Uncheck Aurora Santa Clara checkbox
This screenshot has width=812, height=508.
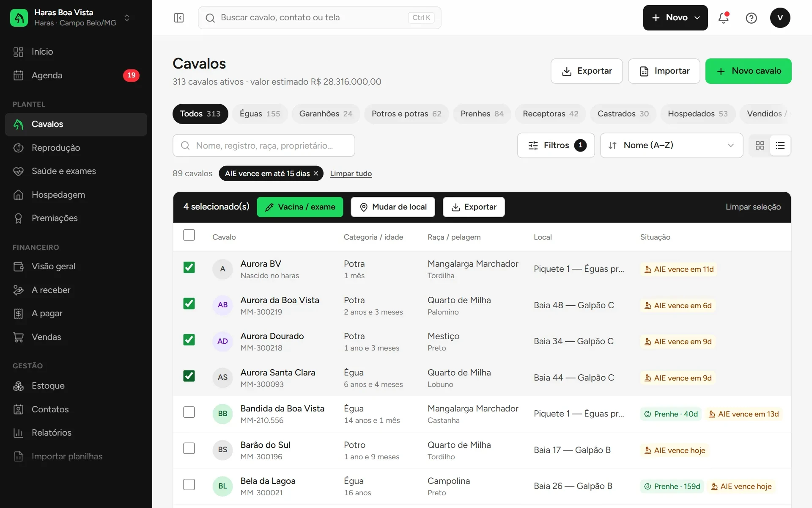[189, 376]
